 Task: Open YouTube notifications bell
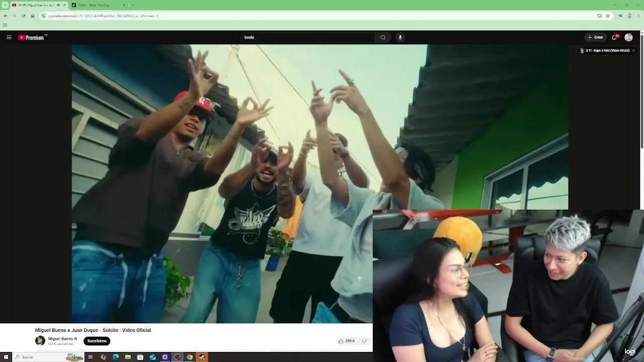(614, 37)
